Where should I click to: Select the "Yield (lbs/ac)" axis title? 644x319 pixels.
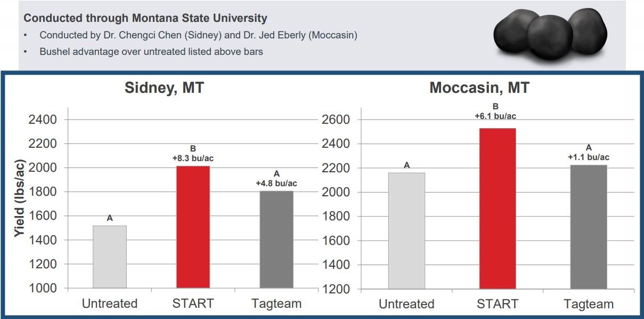[19, 200]
